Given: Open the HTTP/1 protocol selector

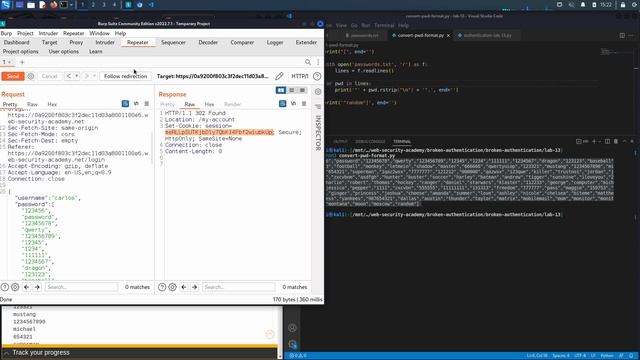Looking at the screenshot, I should click(300, 76).
